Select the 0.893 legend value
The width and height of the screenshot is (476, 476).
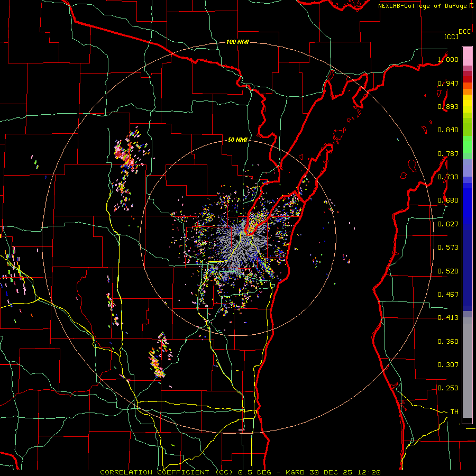tap(448, 106)
